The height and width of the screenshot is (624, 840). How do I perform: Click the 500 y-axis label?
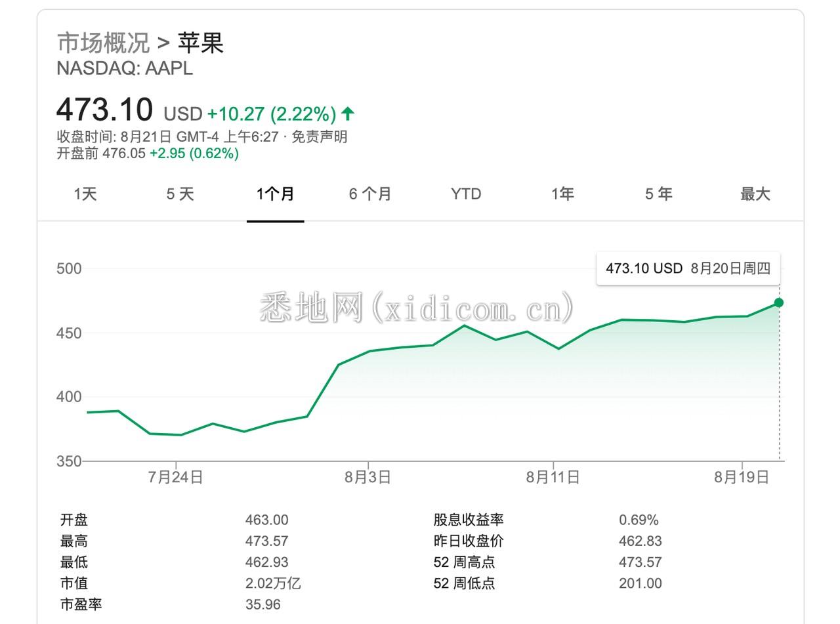coord(69,268)
